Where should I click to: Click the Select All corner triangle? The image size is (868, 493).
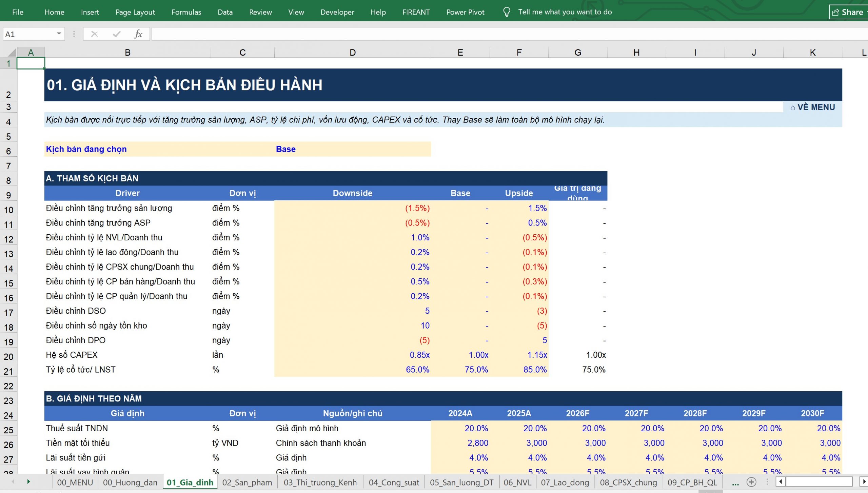click(12, 52)
